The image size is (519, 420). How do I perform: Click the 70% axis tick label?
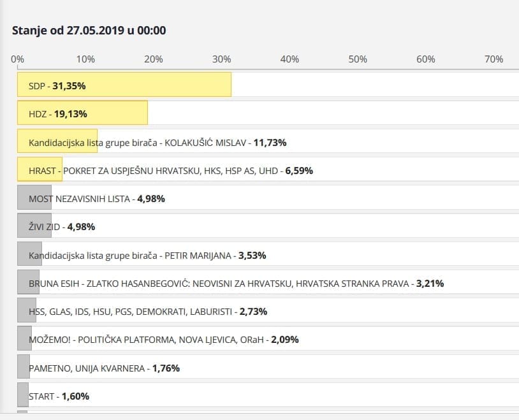(493, 59)
